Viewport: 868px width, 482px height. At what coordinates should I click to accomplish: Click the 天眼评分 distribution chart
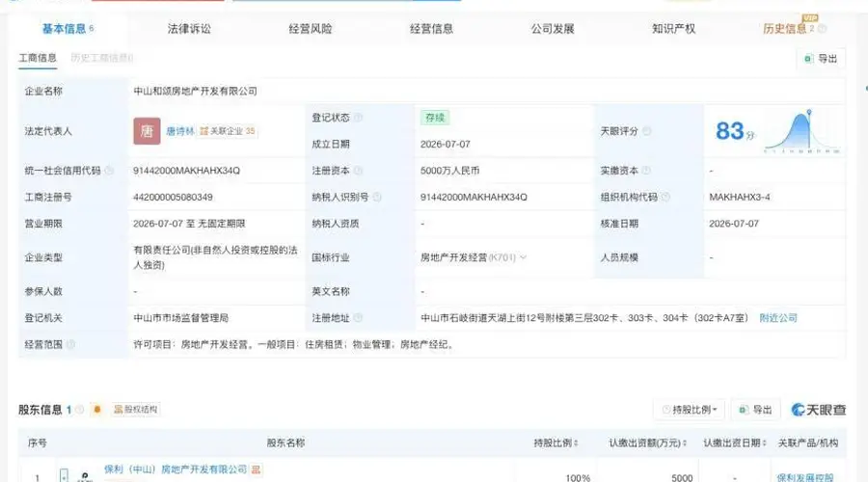click(x=802, y=131)
